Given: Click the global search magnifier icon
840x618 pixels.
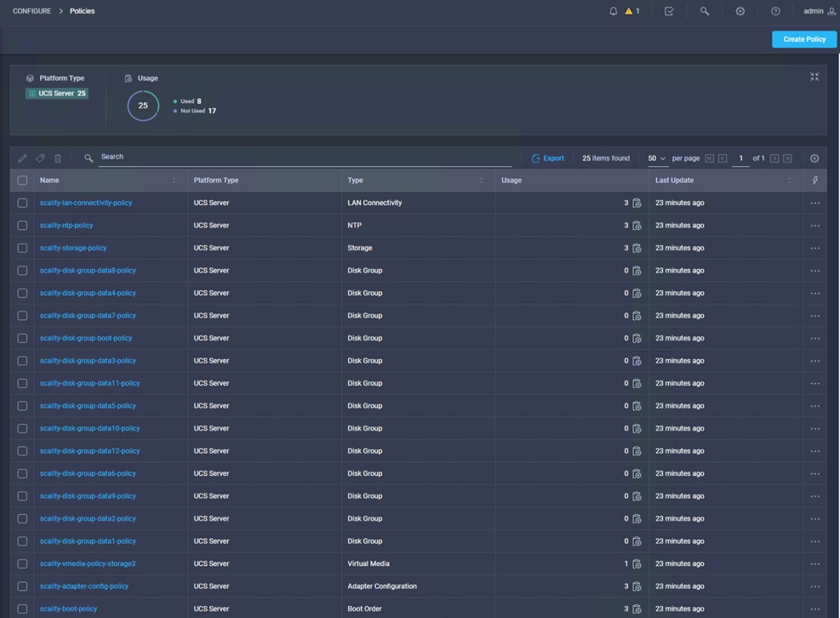Looking at the screenshot, I should pos(705,11).
